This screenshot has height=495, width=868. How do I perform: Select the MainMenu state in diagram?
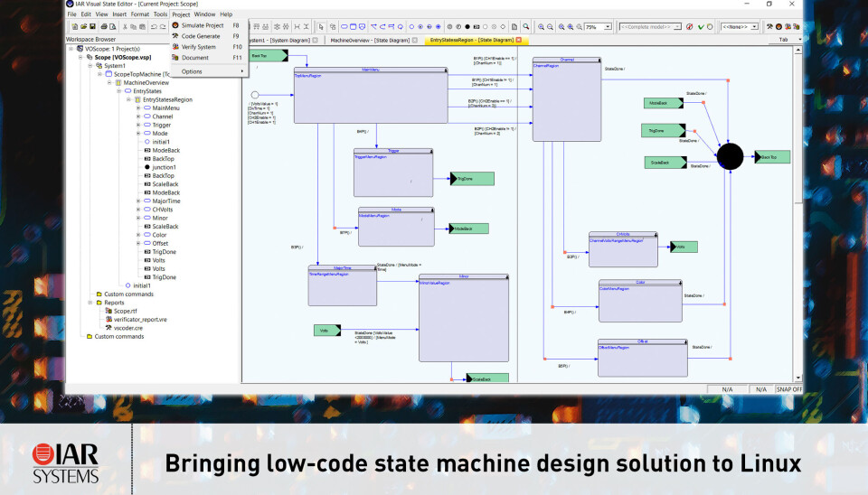click(371, 95)
